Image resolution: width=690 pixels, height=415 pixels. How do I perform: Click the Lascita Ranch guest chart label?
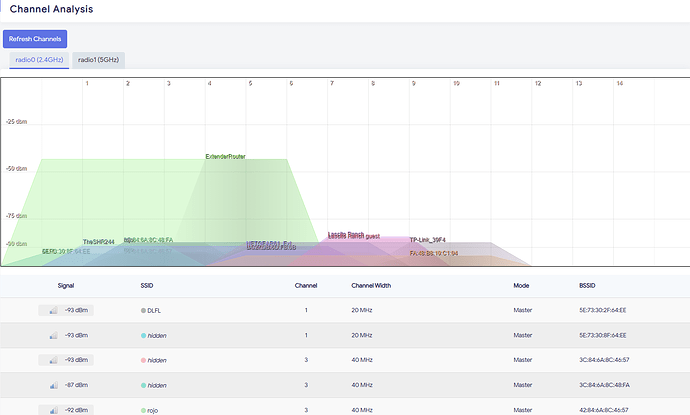pyautogui.click(x=354, y=236)
